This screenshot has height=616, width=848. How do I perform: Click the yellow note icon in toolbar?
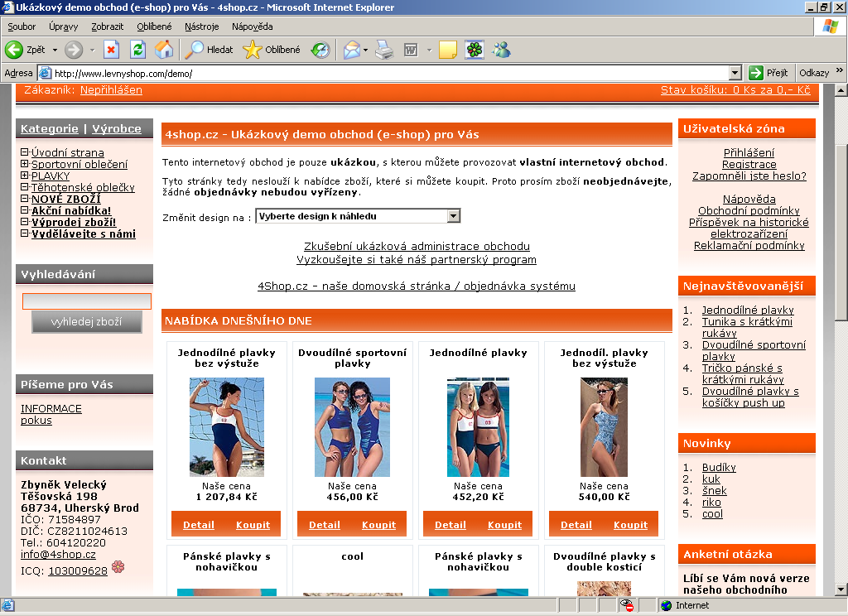[448, 50]
